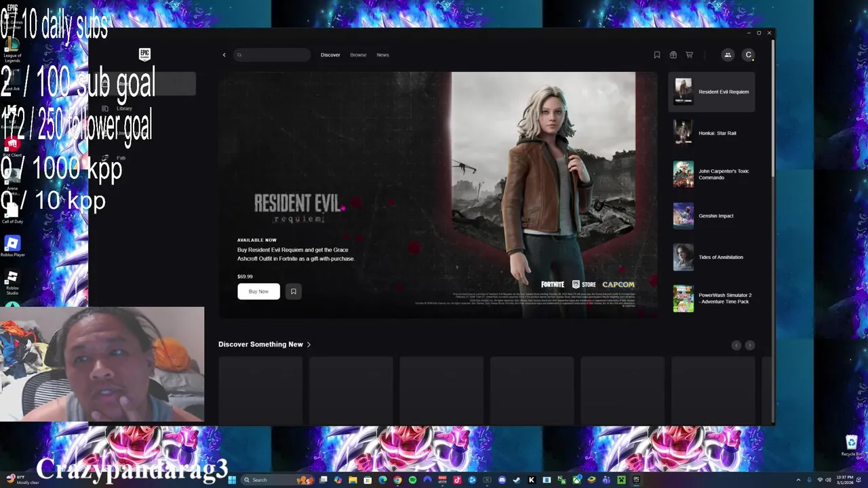This screenshot has width=868, height=488.
Task: Open the taskbar clock and date
Action: [844, 480]
